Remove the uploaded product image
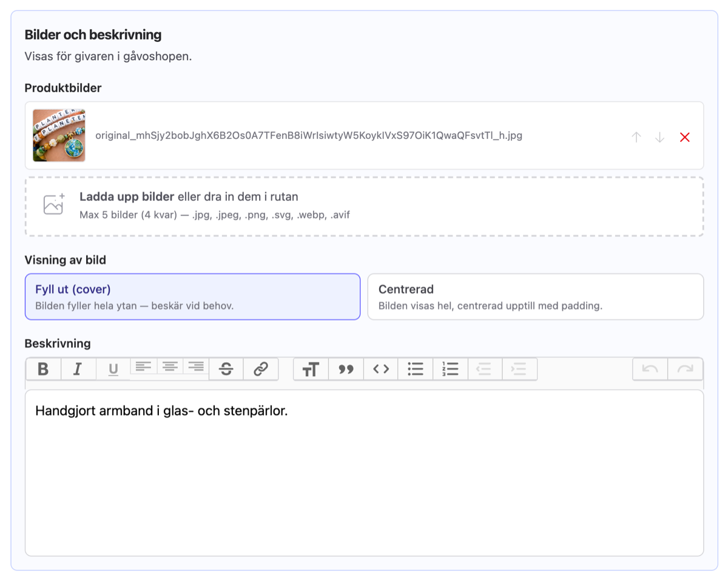728x580 pixels. pyautogui.click(x=685, y=137)
